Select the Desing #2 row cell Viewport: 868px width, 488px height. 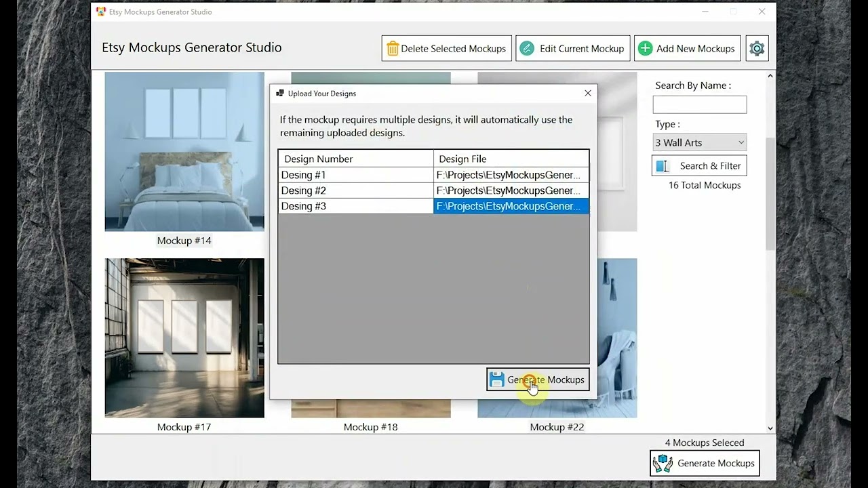pyautogui.click(x=356, y=190)
